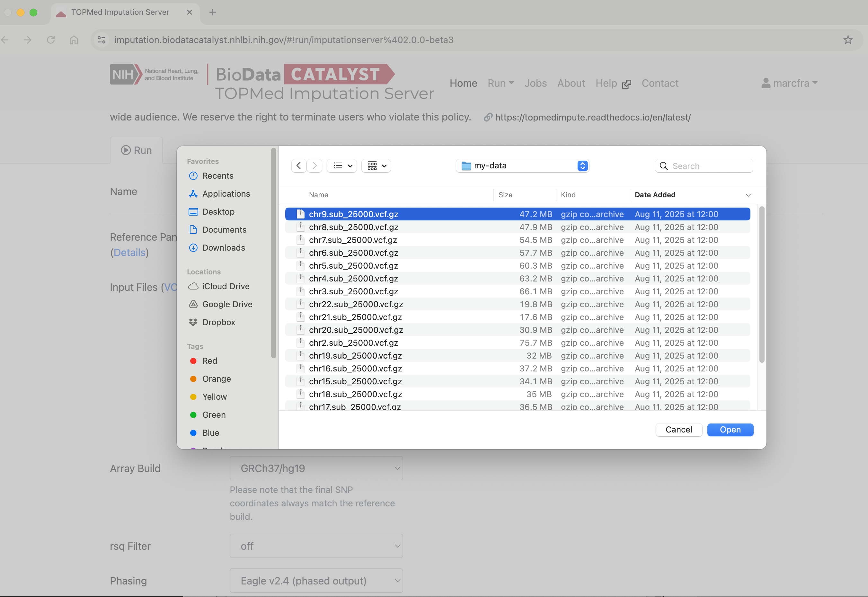
Task: Open the Downloads sidebar folder
Action: (x=223, y=248)
